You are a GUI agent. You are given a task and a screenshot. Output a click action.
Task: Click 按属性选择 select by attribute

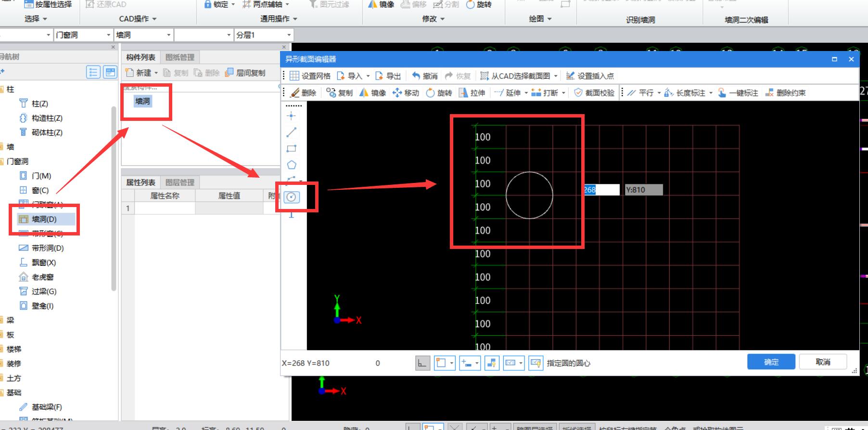pyautogui.click(x=48, y=4)
